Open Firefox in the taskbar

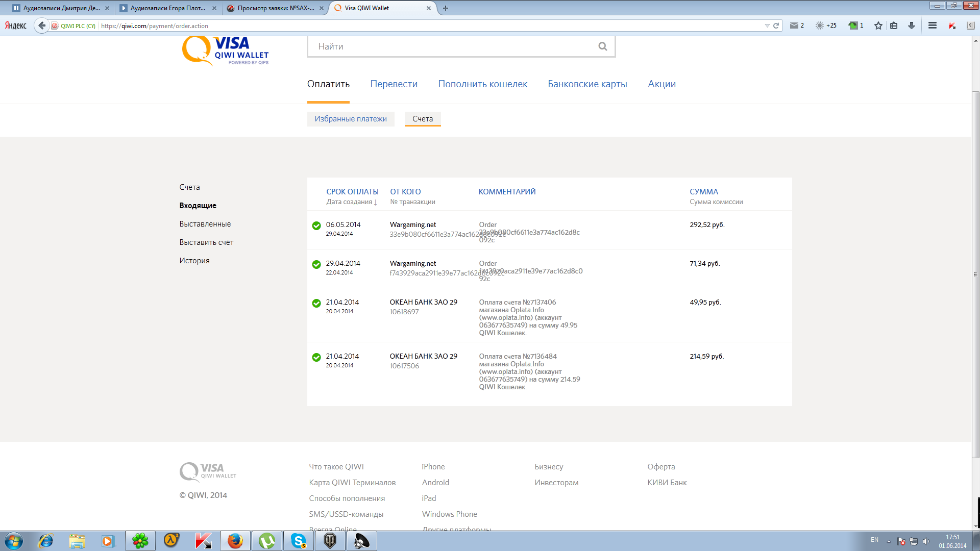(235, 541)
